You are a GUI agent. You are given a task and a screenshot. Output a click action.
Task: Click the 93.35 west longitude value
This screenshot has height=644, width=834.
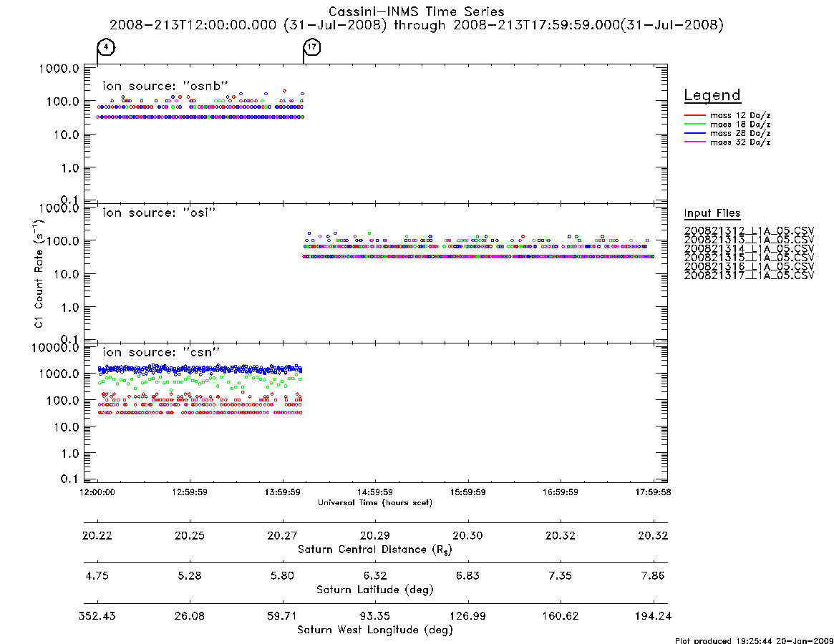375,616
